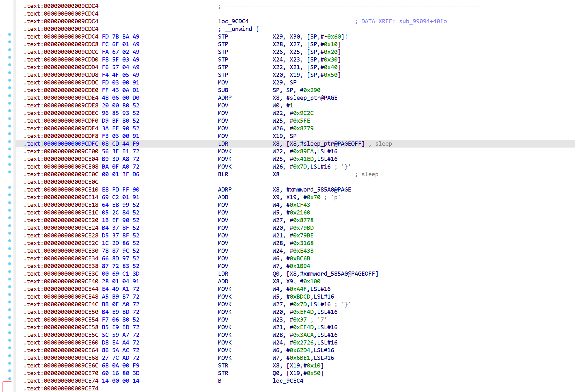Select immediate '#0x8779' in MOV W26
The height and width of the screenshot is (392, 575).
(302, 128)
